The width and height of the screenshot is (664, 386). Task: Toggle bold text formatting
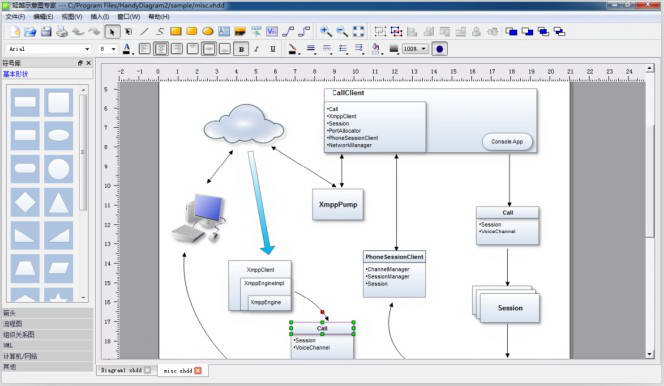click(241, 49)
